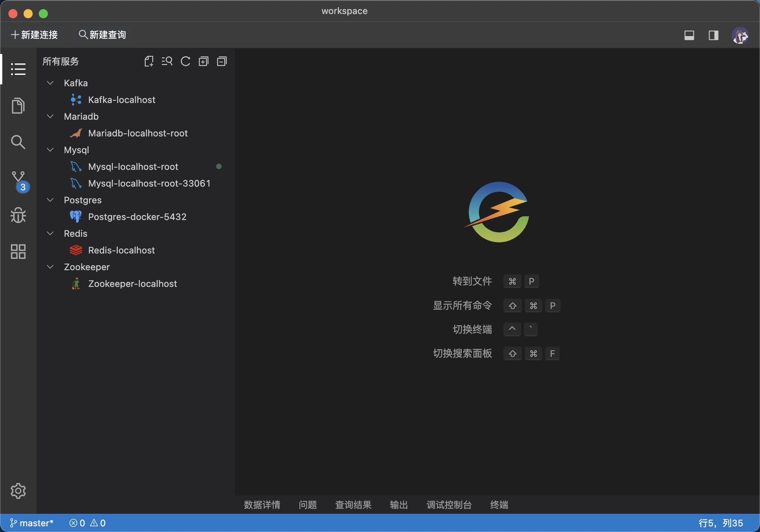The image size is (760, 532).
Task: Collapse the Mariadb group chevron
Action: pyautogui.click(x=50, y=116)
